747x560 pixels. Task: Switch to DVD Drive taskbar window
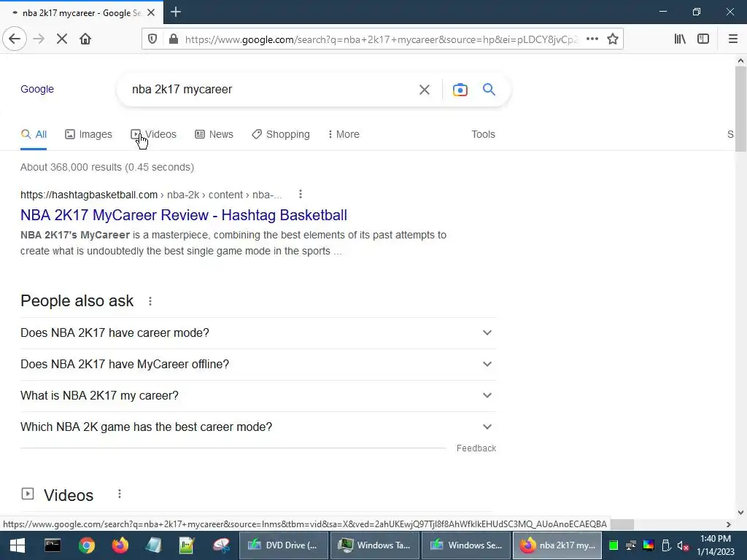pos(284,545)
